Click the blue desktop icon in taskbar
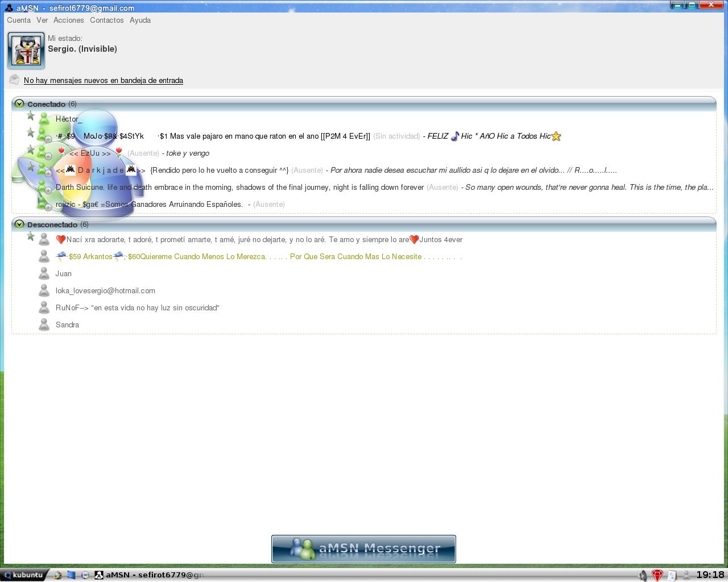Screen dimensions: 728x582 71,575
